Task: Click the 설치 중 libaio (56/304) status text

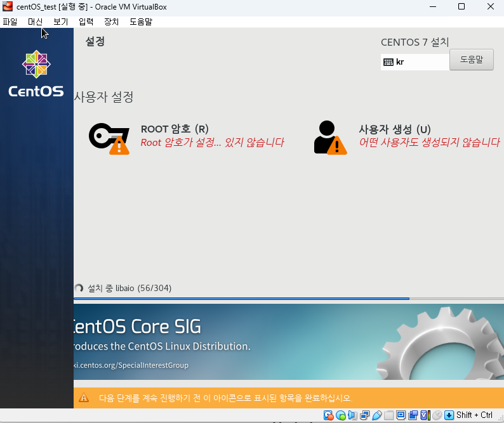Action: [x=129, y=288]
